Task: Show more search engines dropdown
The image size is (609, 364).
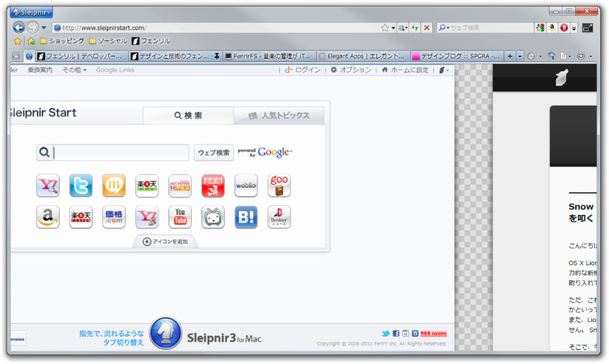Action: click(x=574, y=28)
